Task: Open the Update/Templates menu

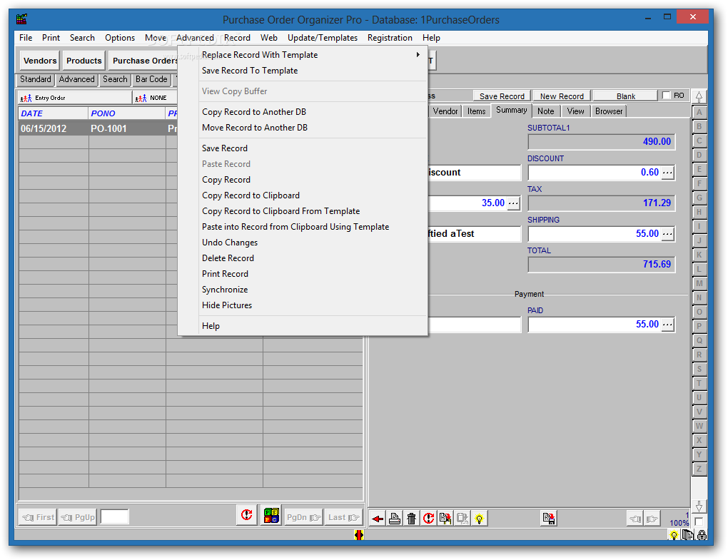Action: point(322,38)
